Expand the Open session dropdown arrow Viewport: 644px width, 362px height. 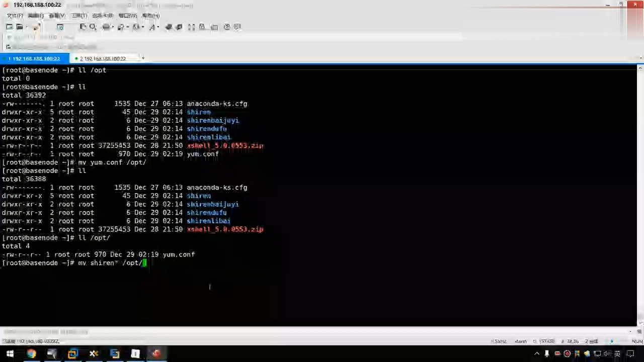pos(26,27)
